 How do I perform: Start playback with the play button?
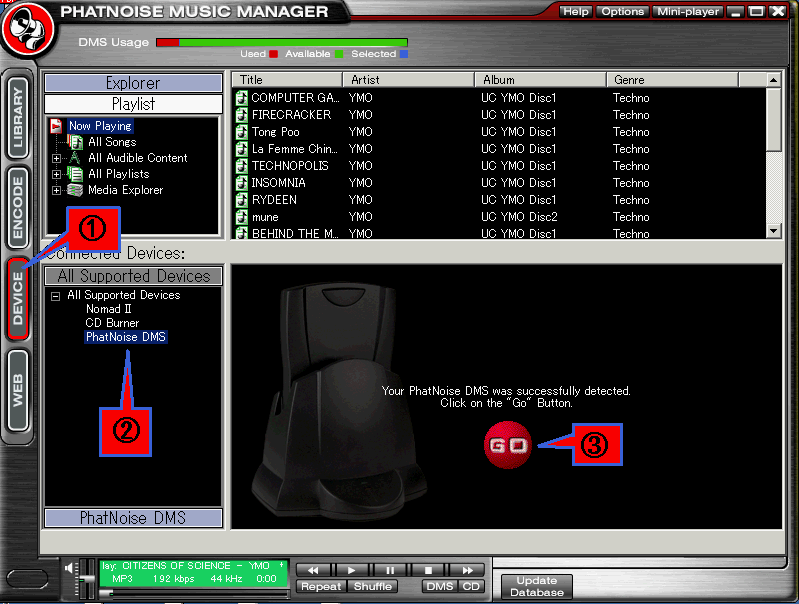click(351, 570)
